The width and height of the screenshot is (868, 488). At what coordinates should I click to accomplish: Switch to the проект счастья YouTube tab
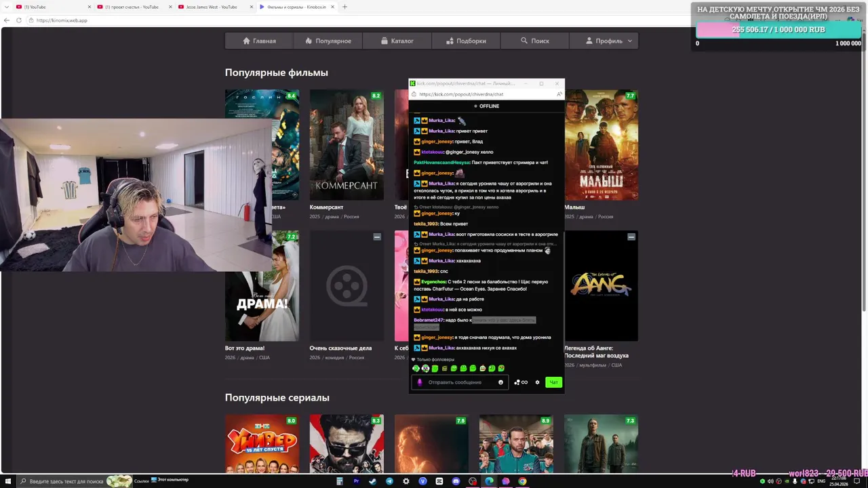coord(132,7)
